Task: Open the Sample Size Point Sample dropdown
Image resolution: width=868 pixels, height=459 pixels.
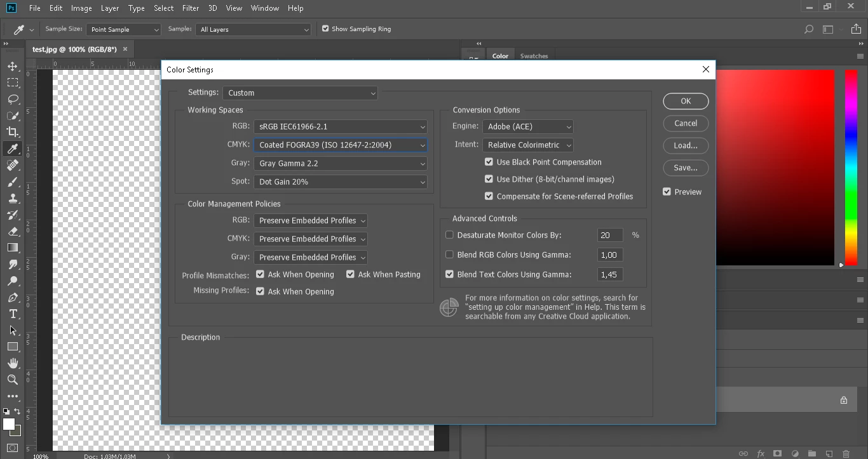Action: [x=124, y=29]
